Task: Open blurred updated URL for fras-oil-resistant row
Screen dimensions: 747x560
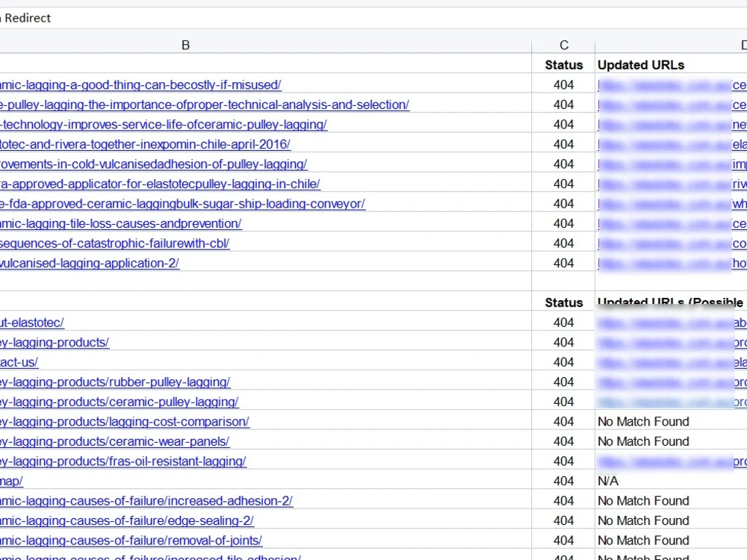Action: (672, 462)
